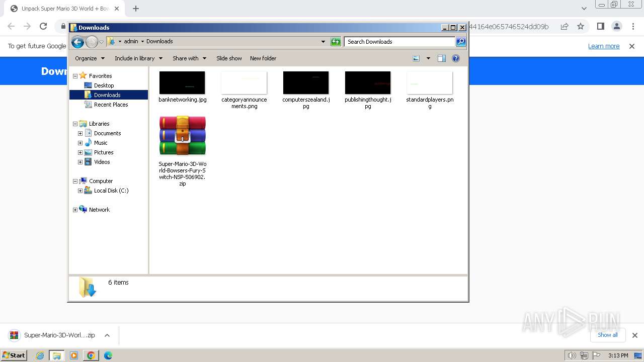
Task: Collapse the Favorites tree section
Action: tap(75, 76)
